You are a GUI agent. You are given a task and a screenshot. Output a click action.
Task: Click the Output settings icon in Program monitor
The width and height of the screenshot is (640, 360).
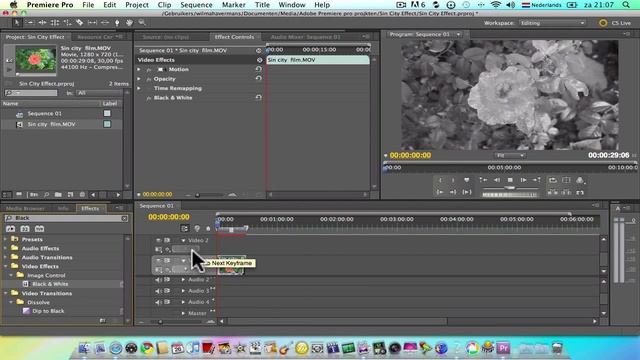click(580, 180)
